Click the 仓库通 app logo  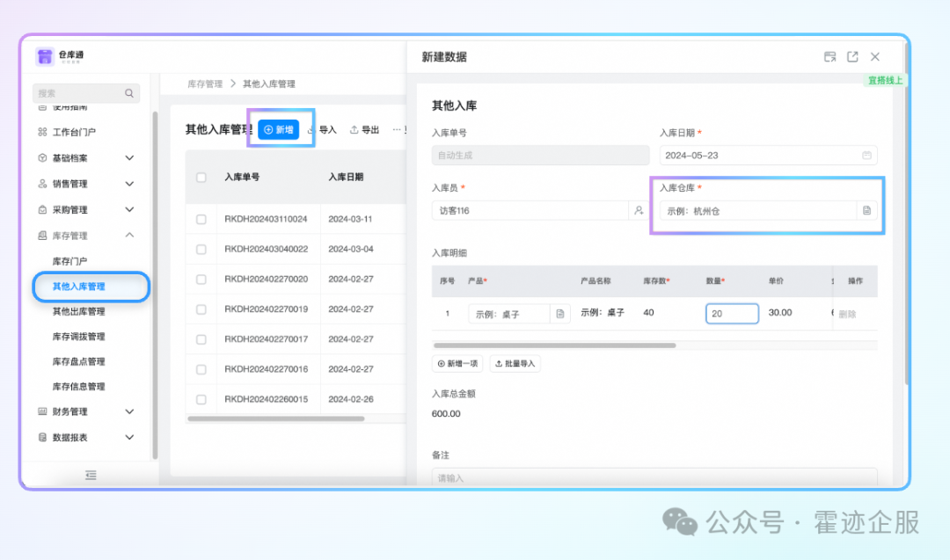(45, 57)
